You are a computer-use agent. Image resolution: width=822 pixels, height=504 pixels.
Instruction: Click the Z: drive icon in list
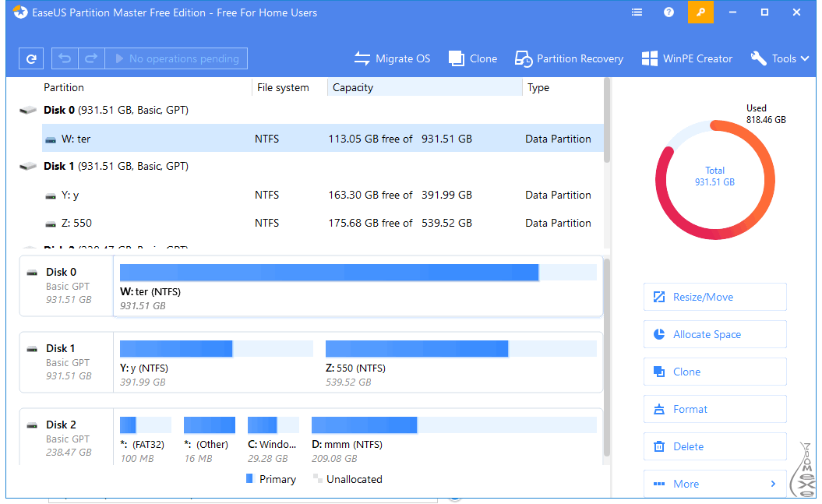click(x=51, y=224)
